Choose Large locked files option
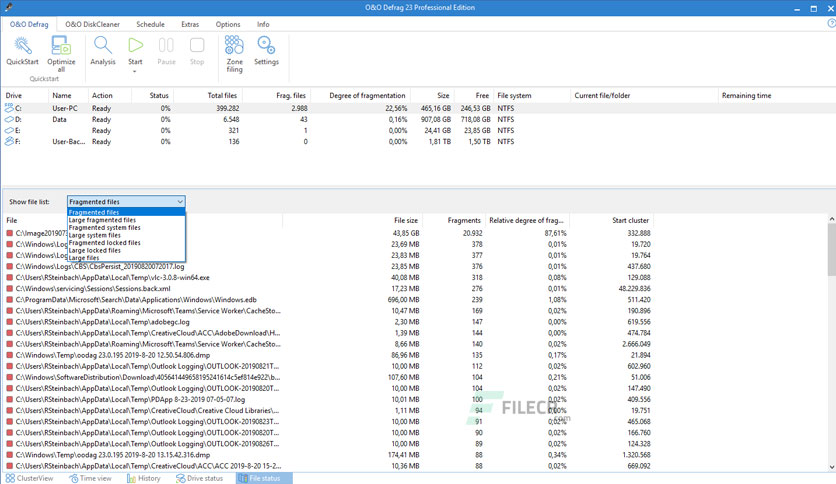Screen dimensions: 836x484 (126, 250)
